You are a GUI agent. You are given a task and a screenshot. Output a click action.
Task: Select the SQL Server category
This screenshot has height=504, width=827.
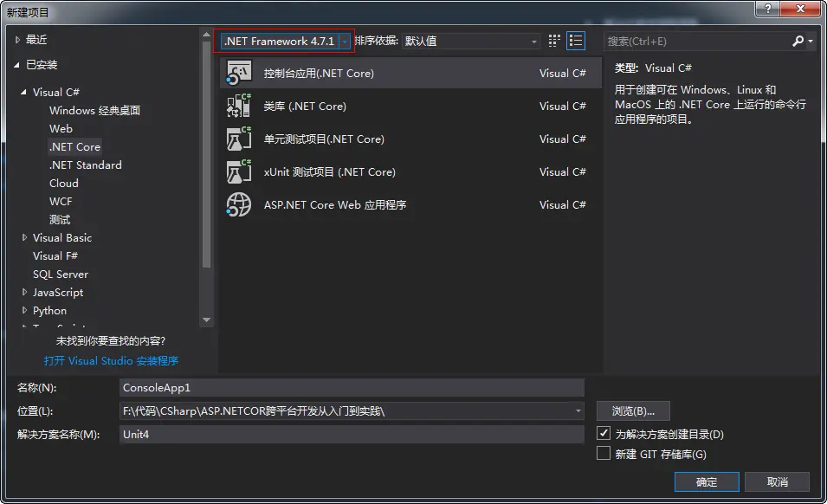(60, 275)
